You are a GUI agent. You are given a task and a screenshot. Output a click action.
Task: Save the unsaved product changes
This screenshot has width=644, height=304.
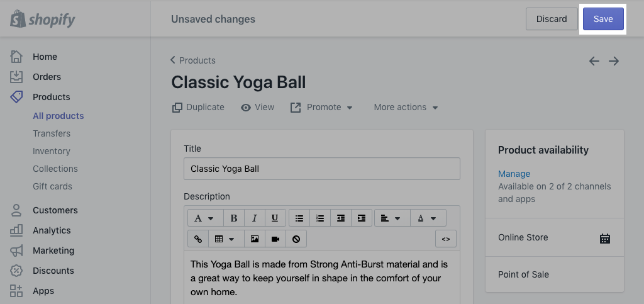[x=602, y=19]
